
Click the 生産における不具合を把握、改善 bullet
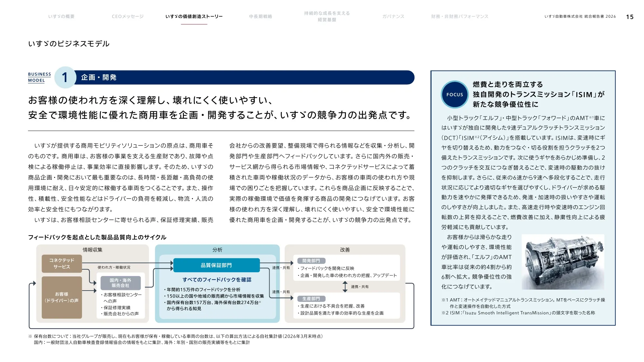[x=331, y=306]
